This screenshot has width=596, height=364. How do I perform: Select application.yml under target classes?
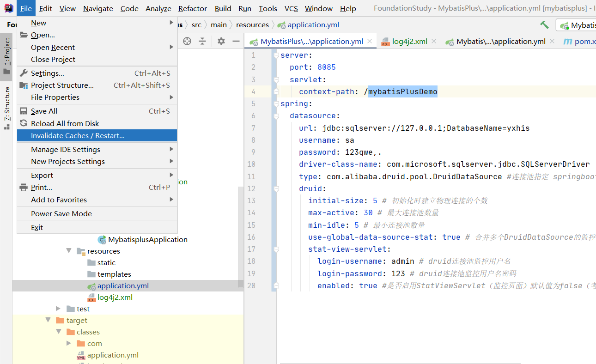(113, 355)
